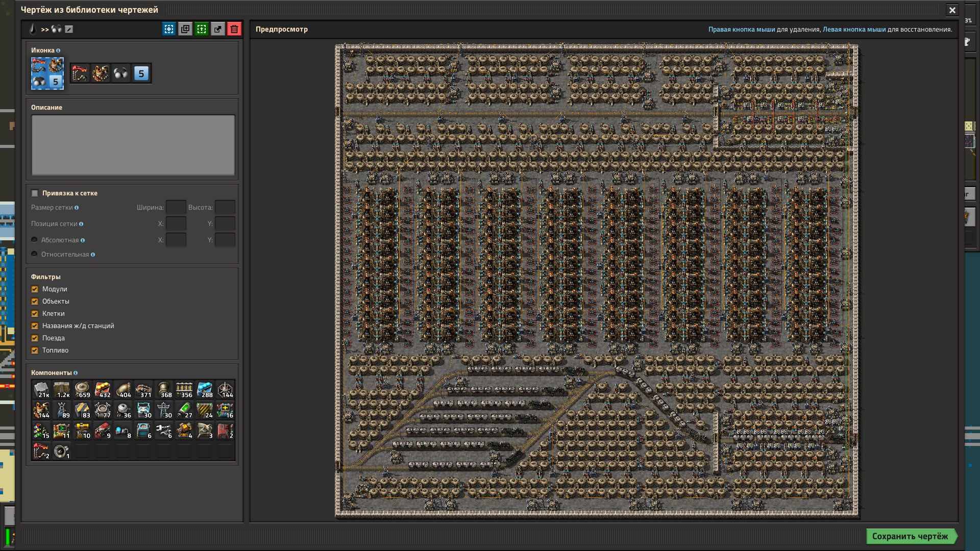Viewport: 980px width, 551px height.
Task: Click the oil refinery component showing 144
Action: (41, 410)
